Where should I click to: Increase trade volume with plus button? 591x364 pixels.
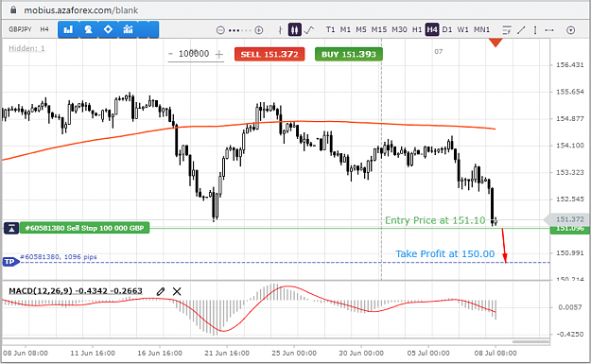pyautogui.click(x=219, y=54)
